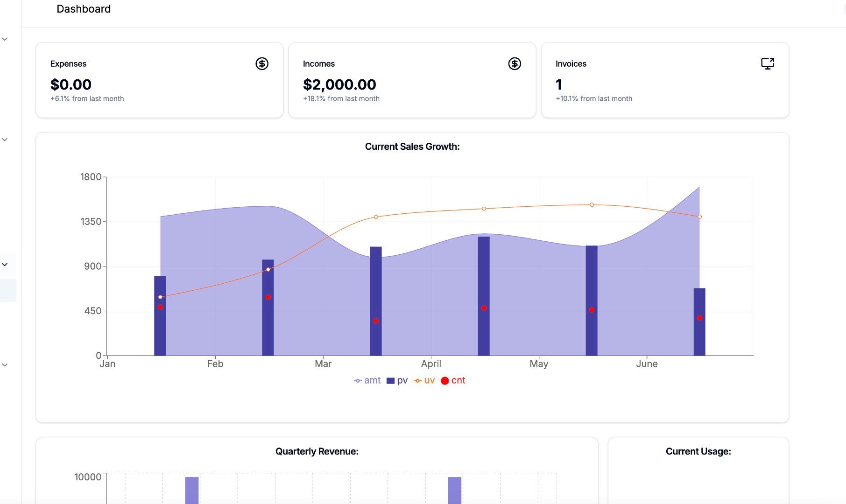Click the highest uv point on the orange line
Viewport: 846px width, 504px height.
(592, 205)
